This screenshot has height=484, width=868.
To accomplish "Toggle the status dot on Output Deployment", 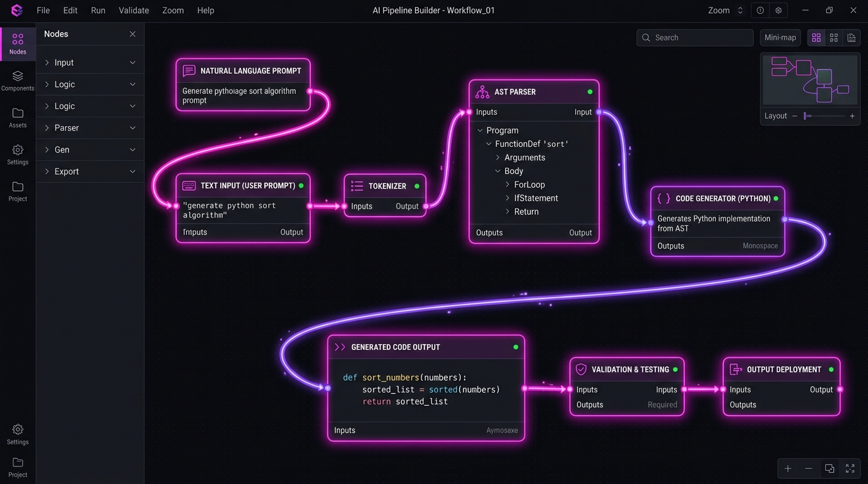I will [x=831, y=369].
